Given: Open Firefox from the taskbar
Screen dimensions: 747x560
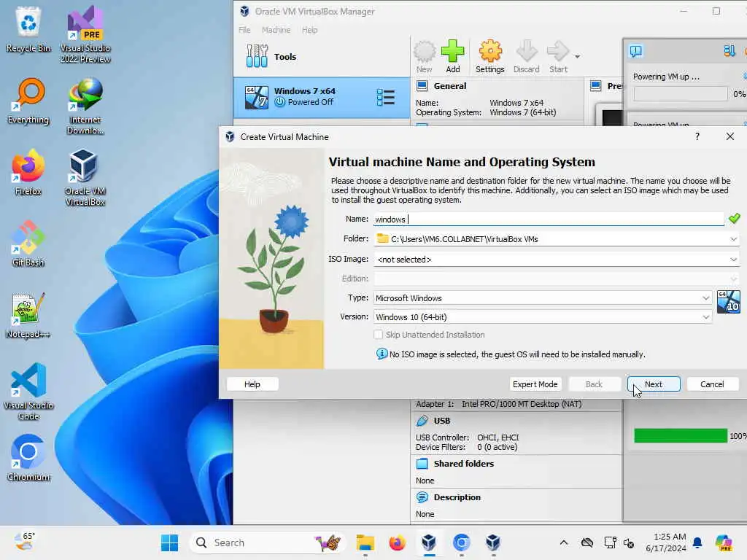Looking at the screenshot, I should coord(397,542).
